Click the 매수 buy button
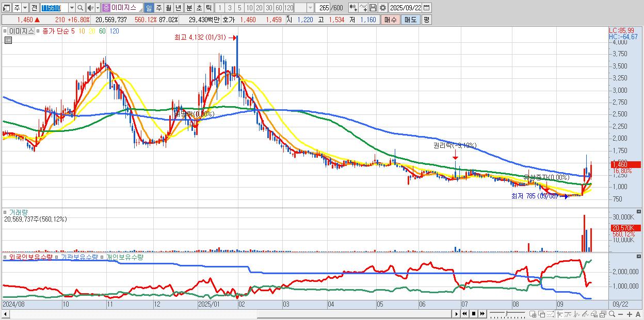Viewport: 644px width, 320px height. pyautogui.click(x=391, y=20)
